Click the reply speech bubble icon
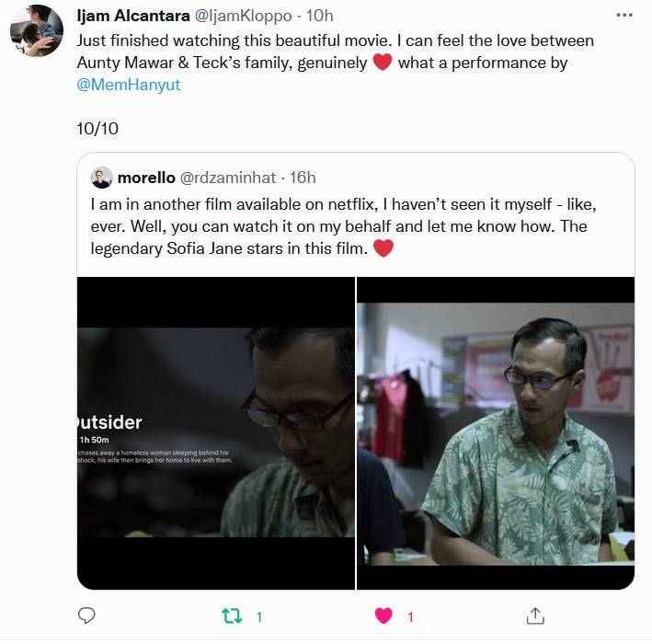 87,615
